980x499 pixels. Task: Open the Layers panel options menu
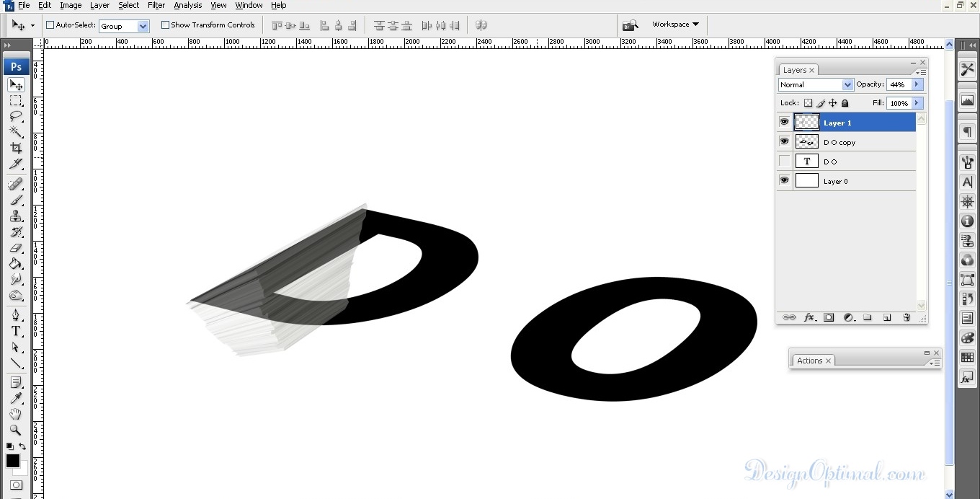coord(922,72)
